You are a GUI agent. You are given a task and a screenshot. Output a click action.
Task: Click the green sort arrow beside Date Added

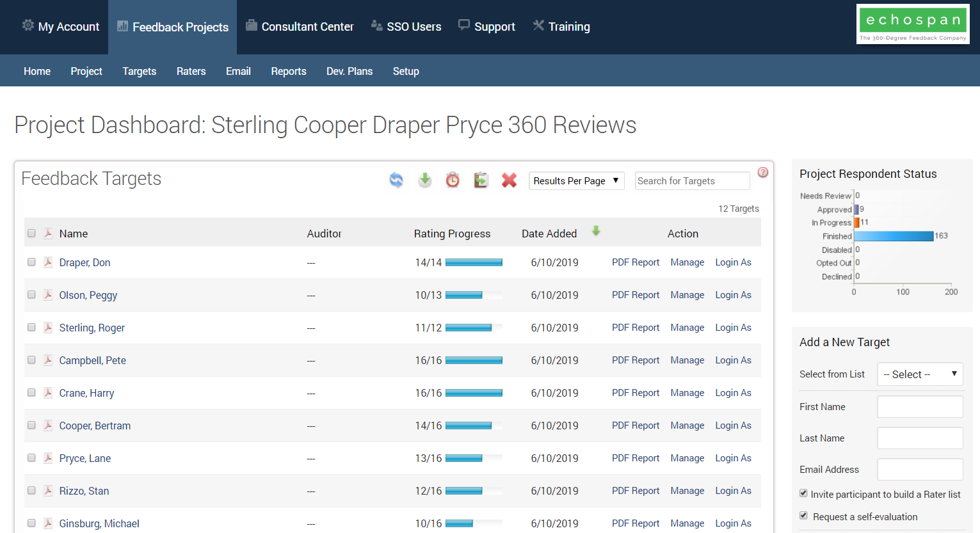[x=596, y=231]
